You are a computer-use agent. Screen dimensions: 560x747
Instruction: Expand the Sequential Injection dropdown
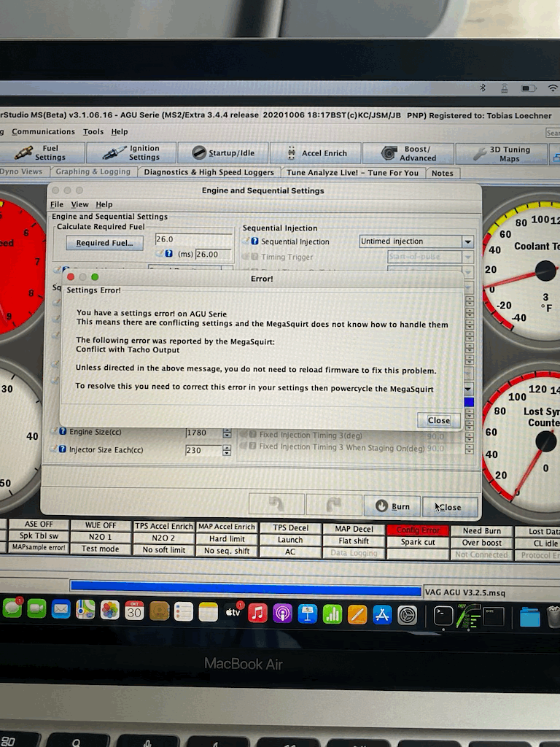pos(467,241)
